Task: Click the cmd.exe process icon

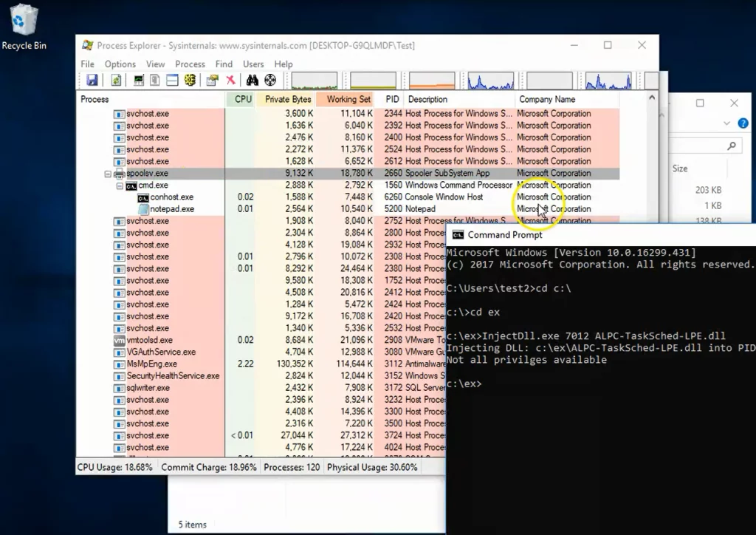Action: 131,185
